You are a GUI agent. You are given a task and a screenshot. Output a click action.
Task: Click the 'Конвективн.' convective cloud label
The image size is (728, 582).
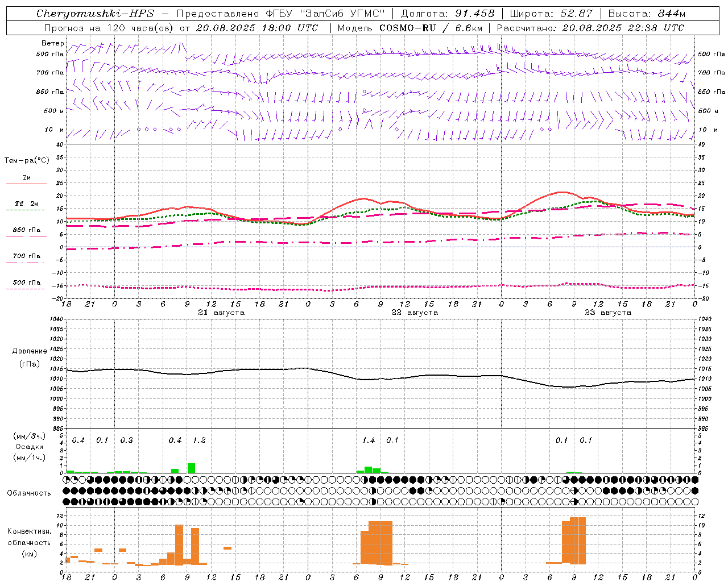[30, 531]
